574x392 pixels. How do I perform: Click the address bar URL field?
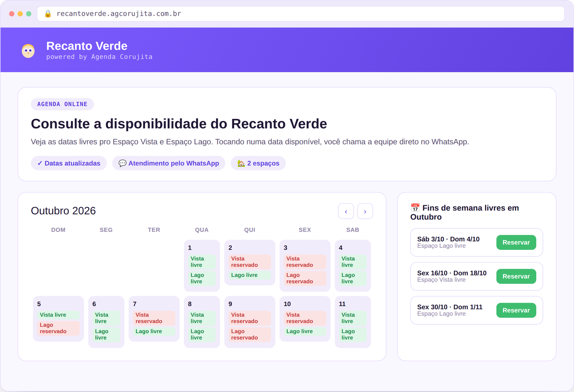click(301, 14)
